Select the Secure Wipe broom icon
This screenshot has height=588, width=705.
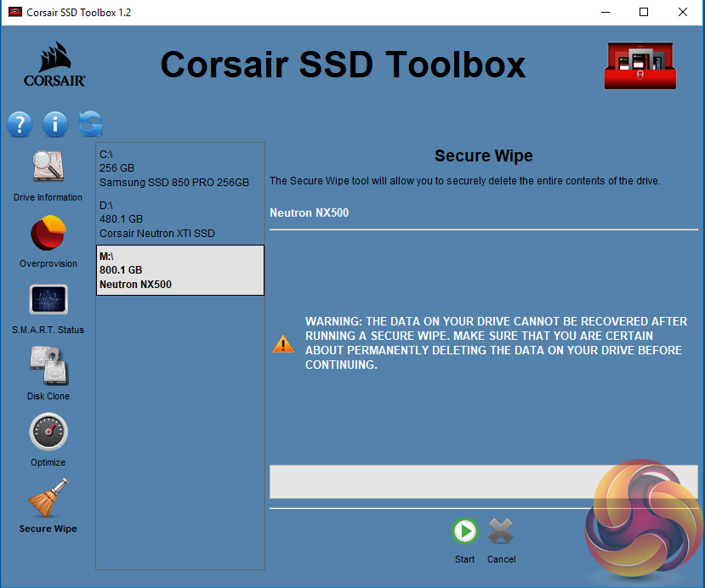pyautogui.click(x=48, y=499)
